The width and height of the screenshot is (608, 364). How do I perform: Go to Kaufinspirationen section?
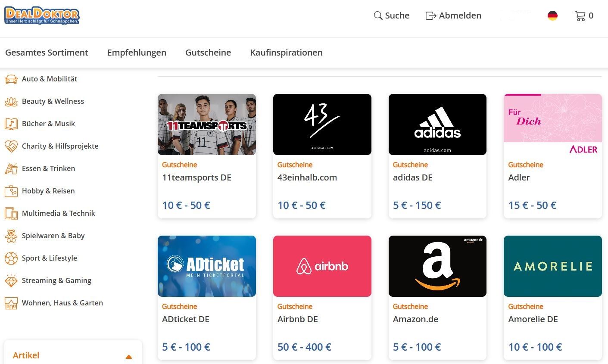tap(286, 53)
